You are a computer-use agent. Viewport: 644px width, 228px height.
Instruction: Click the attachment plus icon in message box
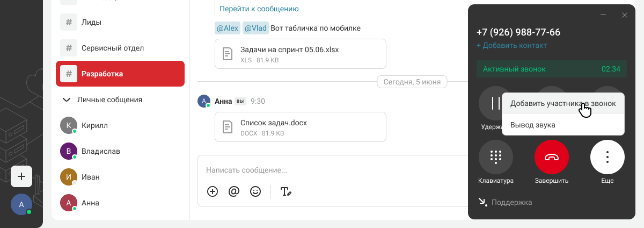pyautogui.click(x=213, y=191)
